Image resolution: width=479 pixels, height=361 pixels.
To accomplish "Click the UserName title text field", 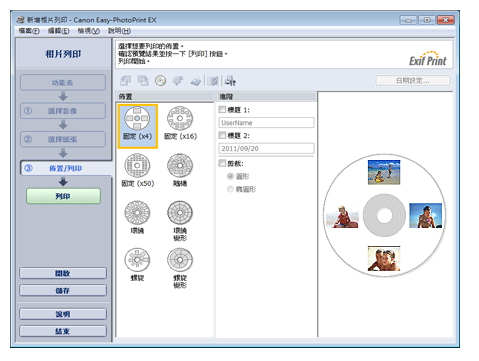I will coord(266,123).
